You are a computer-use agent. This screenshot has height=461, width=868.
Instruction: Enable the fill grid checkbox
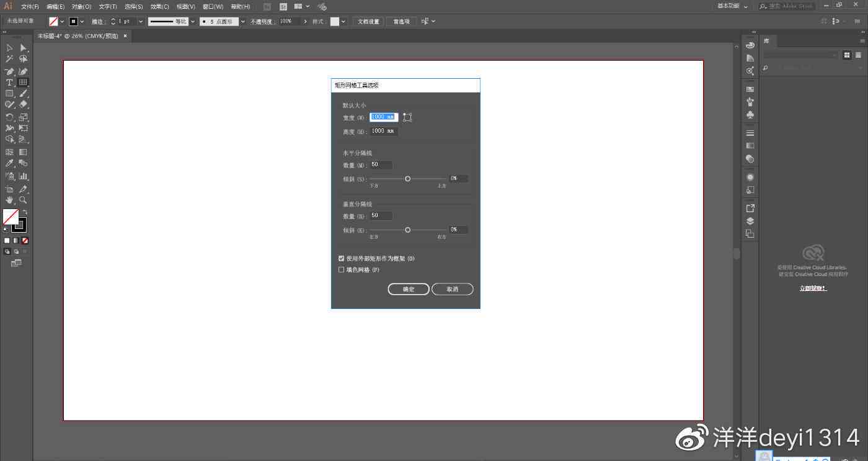click(x=341, y=270)
